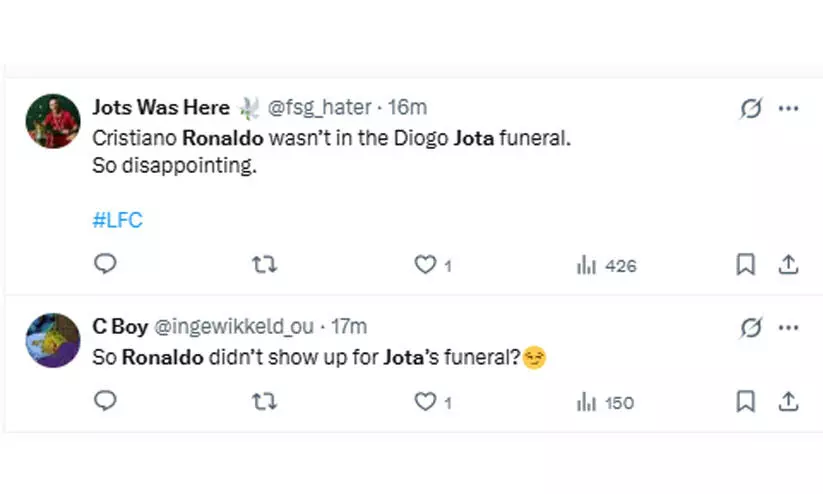Screen dimensions: 823x494
Task: Bookmark the Jots Was Here tweet
Action: [x=745, y=264]
